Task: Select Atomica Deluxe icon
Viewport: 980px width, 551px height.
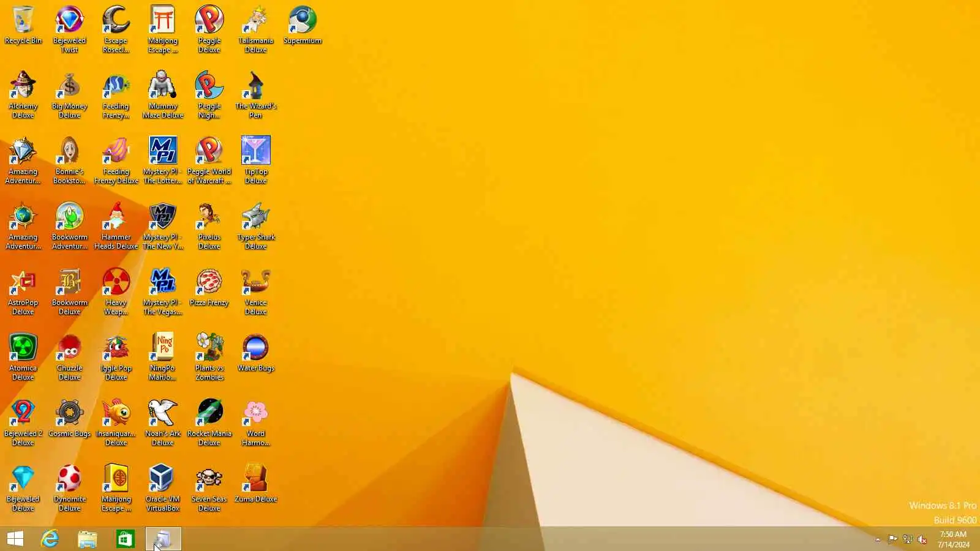Action: click(23, 357)
